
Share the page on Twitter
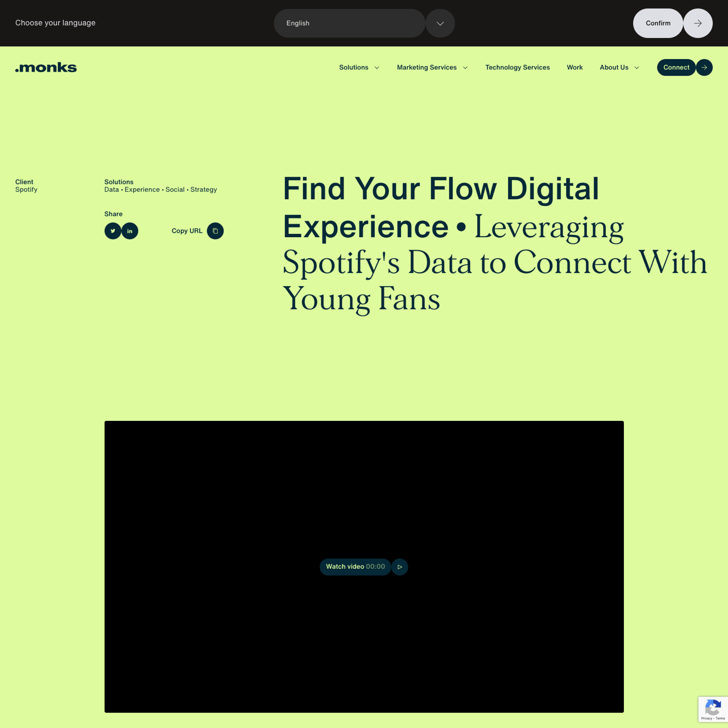[113, 231]
